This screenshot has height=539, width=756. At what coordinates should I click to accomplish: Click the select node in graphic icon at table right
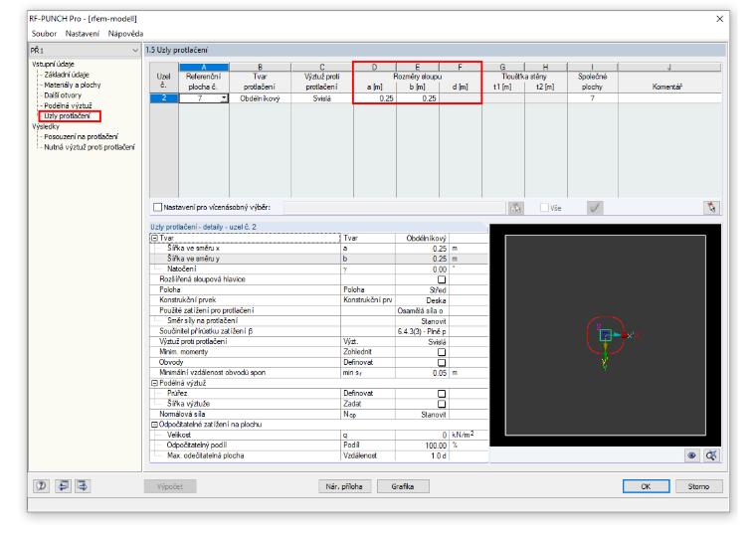point(711,208)
